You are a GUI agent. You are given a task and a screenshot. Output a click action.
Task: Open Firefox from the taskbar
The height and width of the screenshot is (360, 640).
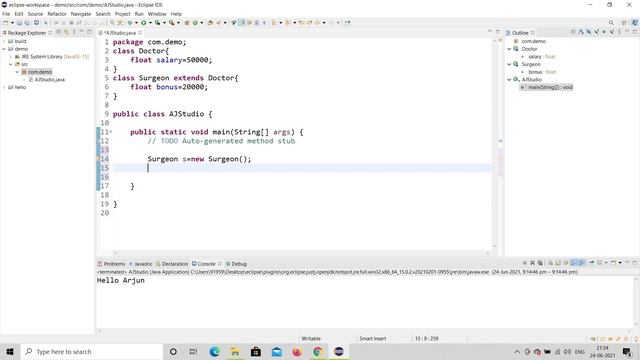[x=297, y=351]
